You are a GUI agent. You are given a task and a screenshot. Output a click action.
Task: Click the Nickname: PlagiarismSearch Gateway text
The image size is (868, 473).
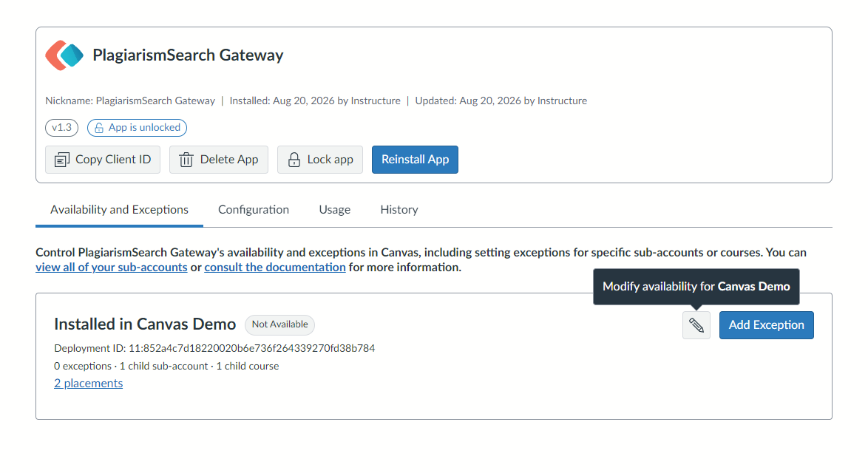[x=130, y=101]
